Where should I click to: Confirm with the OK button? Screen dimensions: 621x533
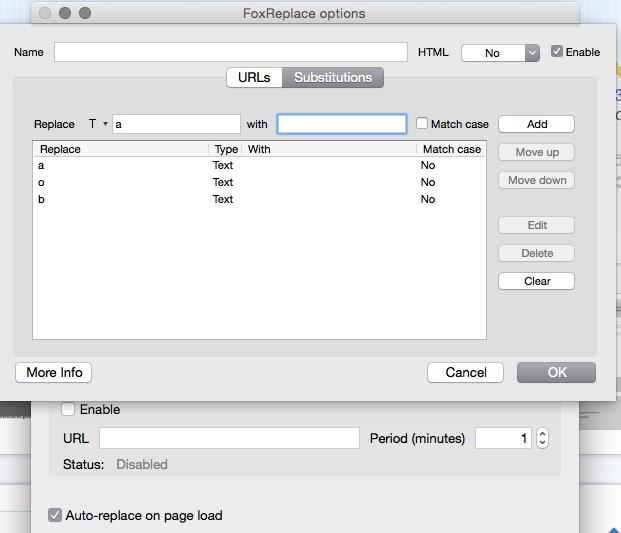point(556,372)
